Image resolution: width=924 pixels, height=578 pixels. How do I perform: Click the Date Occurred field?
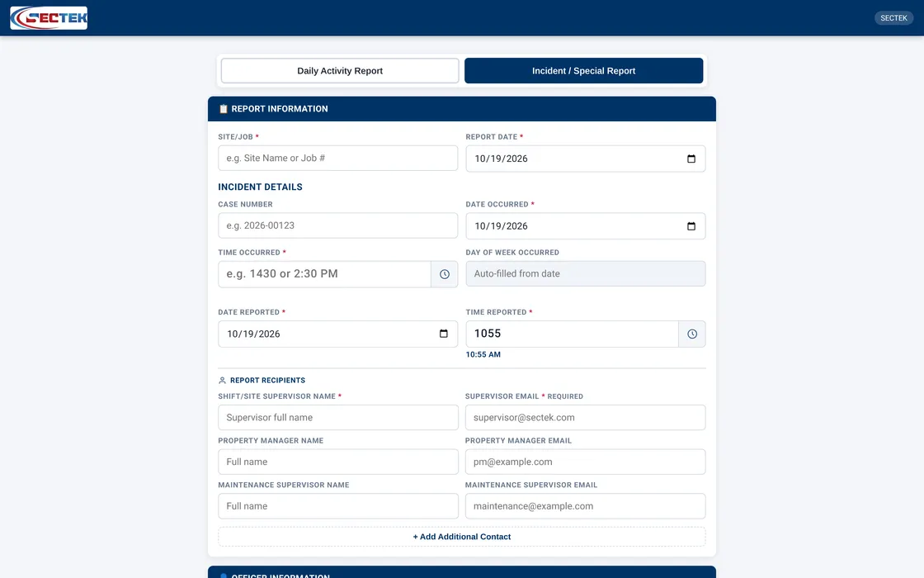[x=585, y=226]
